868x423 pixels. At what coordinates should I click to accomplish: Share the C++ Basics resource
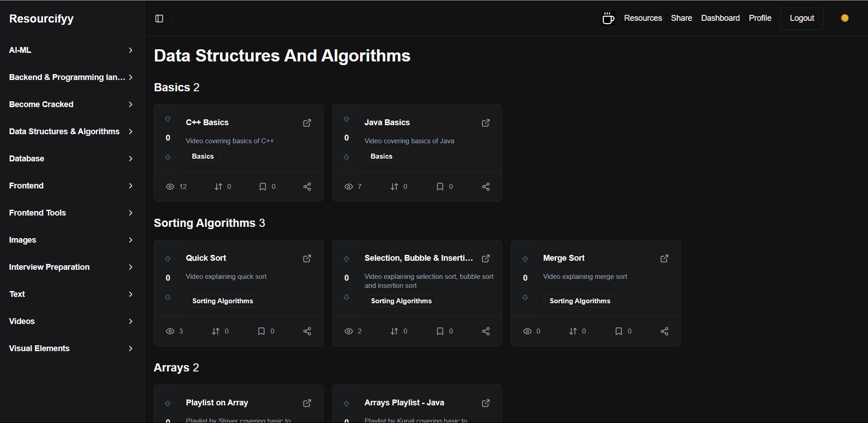tap(307, 187)
